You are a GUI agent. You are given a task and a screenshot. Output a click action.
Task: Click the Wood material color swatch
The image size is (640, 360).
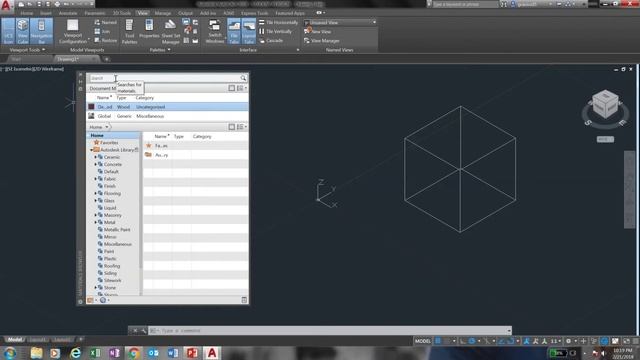(91, 107)
